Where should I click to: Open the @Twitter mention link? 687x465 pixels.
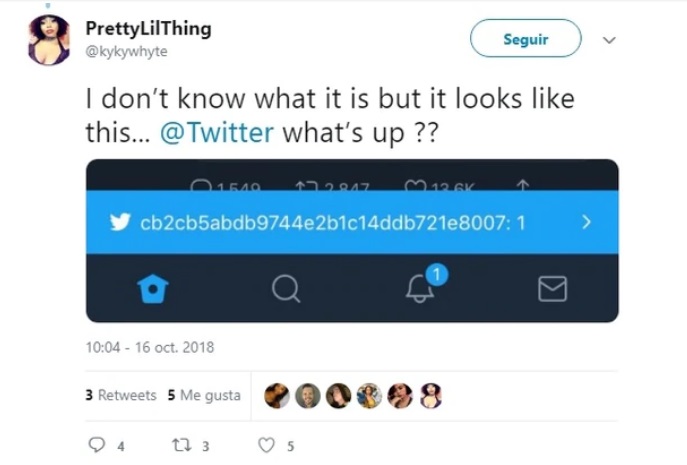[216, 133]
